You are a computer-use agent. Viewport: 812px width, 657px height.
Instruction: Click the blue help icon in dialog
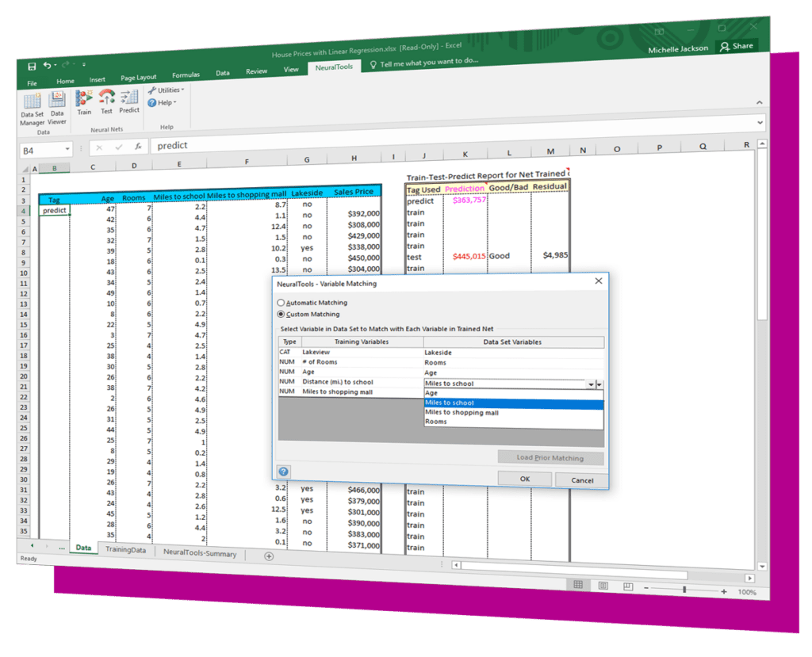(x=283, y=472)
